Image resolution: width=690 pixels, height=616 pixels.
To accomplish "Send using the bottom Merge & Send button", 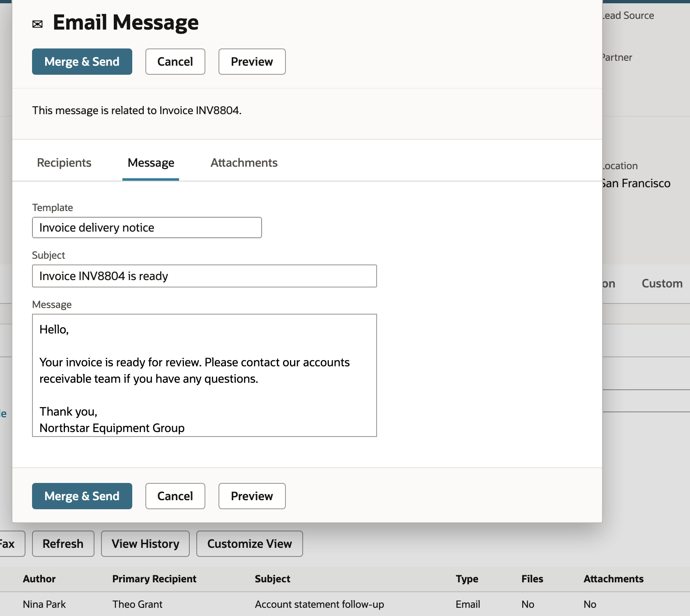I will 82,496.
